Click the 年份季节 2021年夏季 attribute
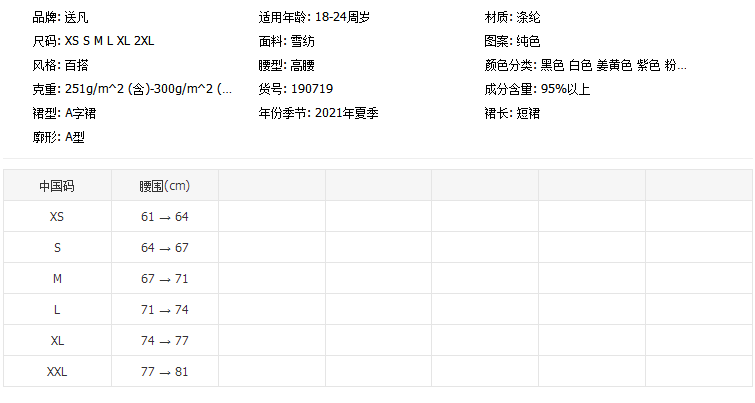 [x=318, y=114]
